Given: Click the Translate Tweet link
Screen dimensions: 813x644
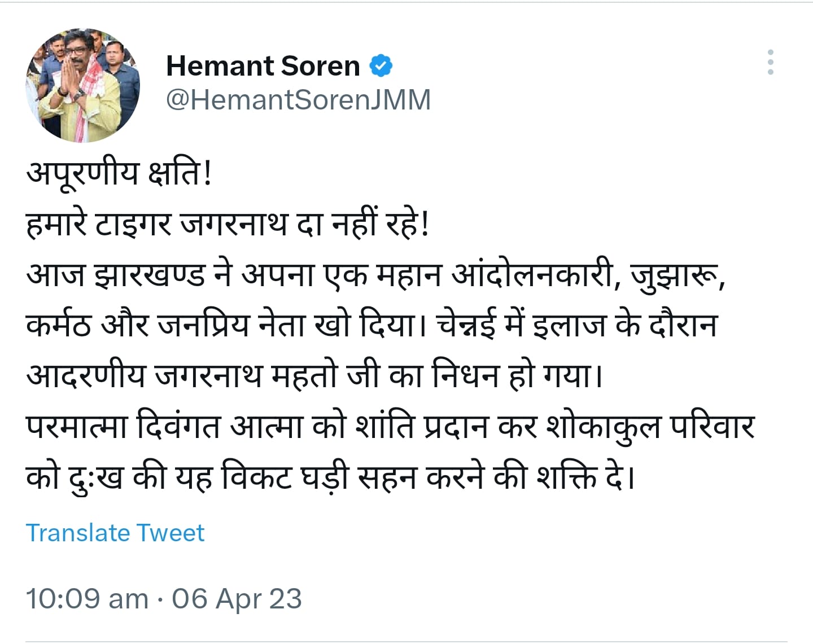Looking at the screenshot, I should pyautogui.click(x=115, y=533).
